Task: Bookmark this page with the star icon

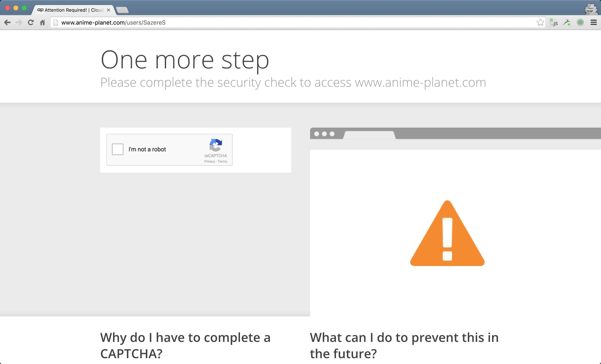Action: tap(540, 23)
